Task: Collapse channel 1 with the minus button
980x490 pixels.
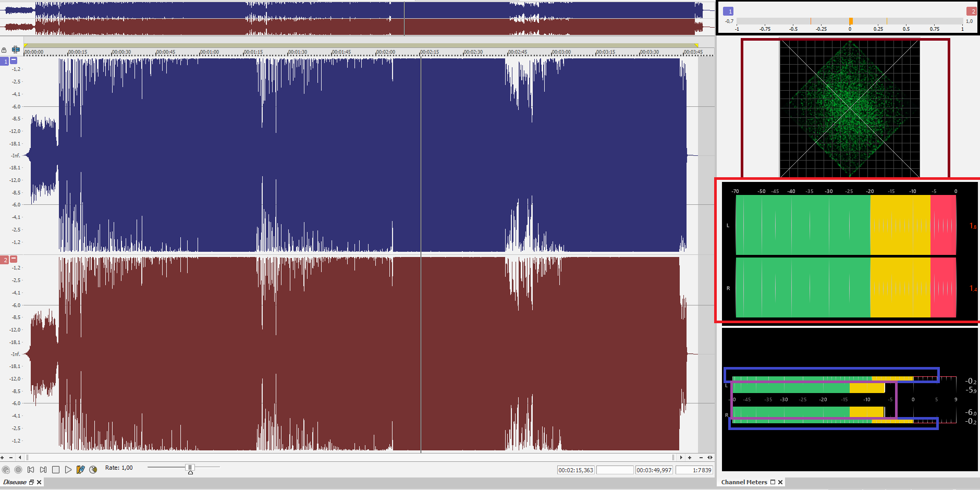Action: (x=14, y=60)
